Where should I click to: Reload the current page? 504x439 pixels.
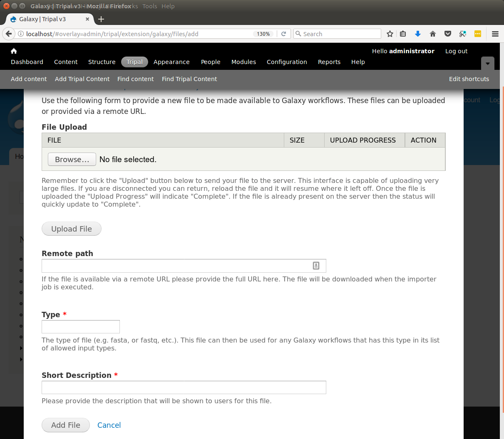pos(283,34)
